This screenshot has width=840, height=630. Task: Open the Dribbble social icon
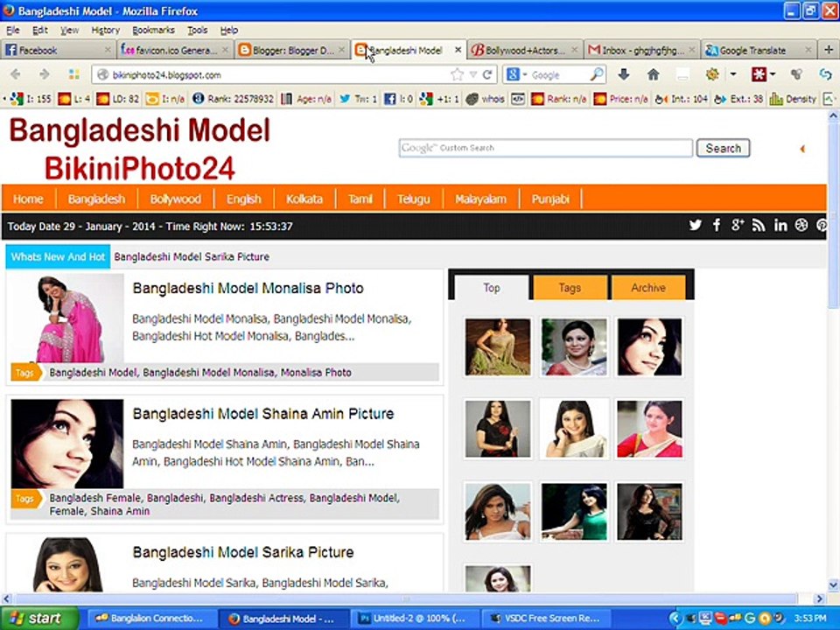pyautogui.click(x=801, y=226)
